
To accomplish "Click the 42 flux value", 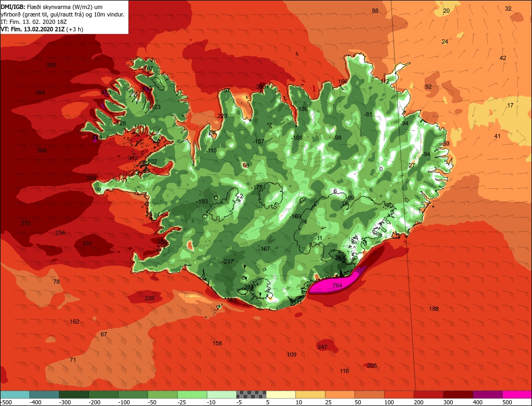I will tap(503, 58).
